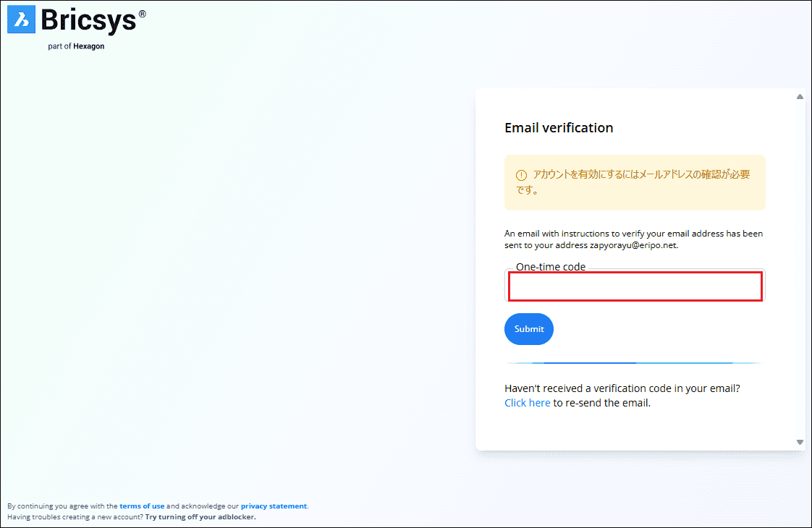This screenshot has height=528, width=812.
Task: Click the Bricsys wordmark text
Action: [x=88, y=20]
